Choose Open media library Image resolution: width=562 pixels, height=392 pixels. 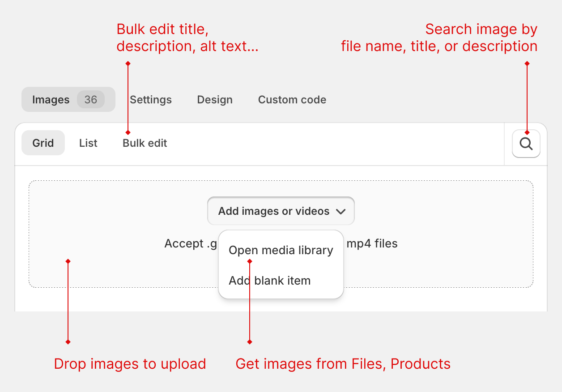tap(281, 250)
